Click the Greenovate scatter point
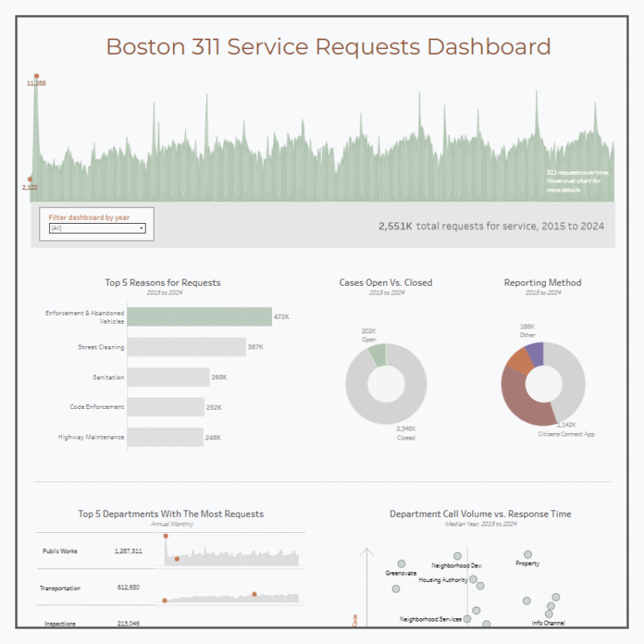This screenshot has width=644, height=644. pos(401,563)
